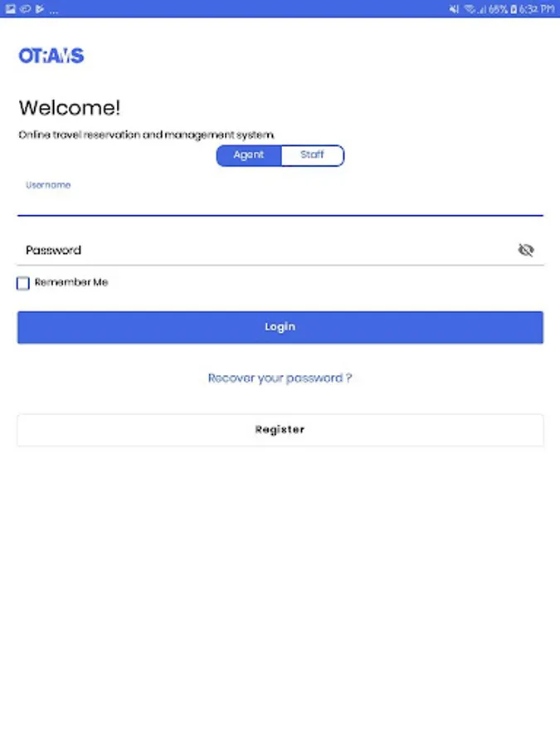Image resolution: width=560 pixels, height=747 pixels.
Task: Tap the Remember Me label text
Action: pyautogui.click(x=71, y=282)
